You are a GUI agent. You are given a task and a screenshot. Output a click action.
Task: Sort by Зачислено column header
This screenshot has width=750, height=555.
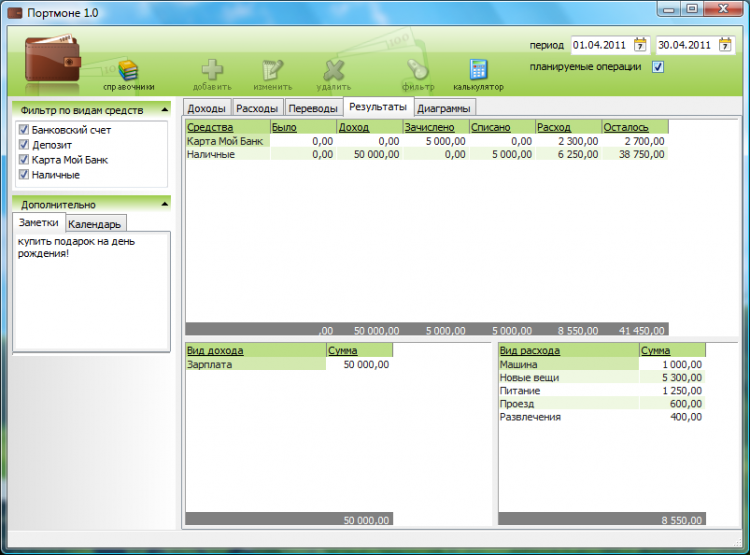(x=436, y=127)
